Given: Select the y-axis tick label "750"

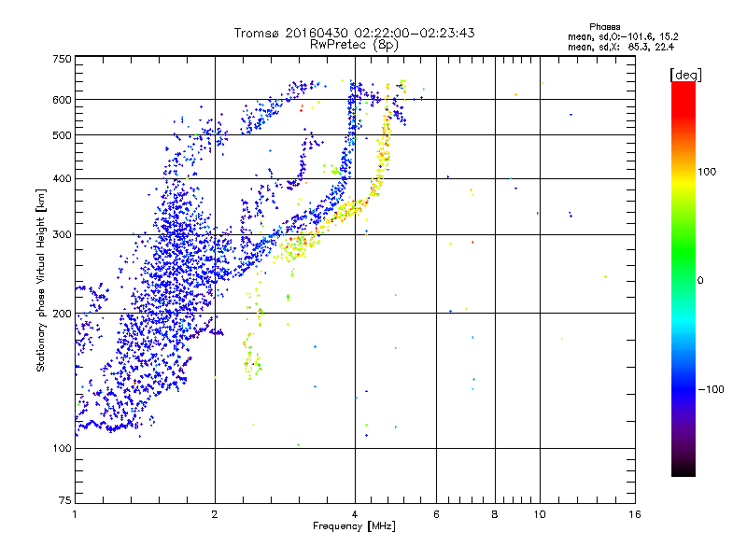Looking at the screenshot, I should point(62,59).
